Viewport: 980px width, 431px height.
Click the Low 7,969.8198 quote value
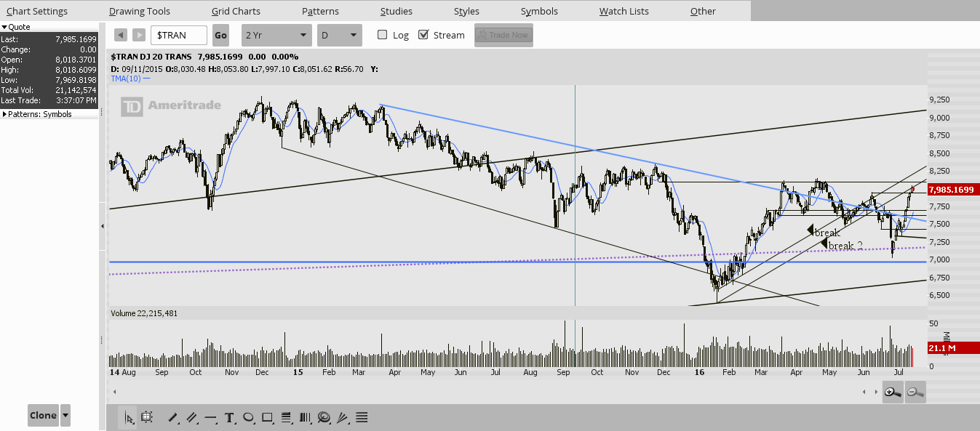click(75, 80)
